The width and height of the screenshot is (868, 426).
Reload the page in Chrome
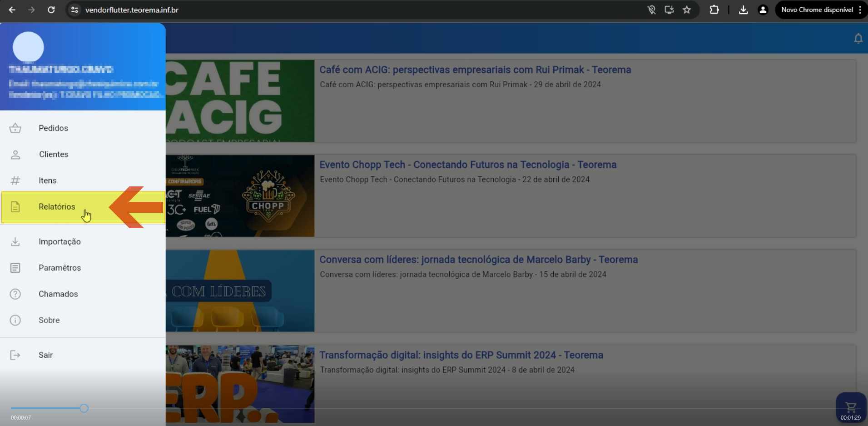tap(51, 10)
